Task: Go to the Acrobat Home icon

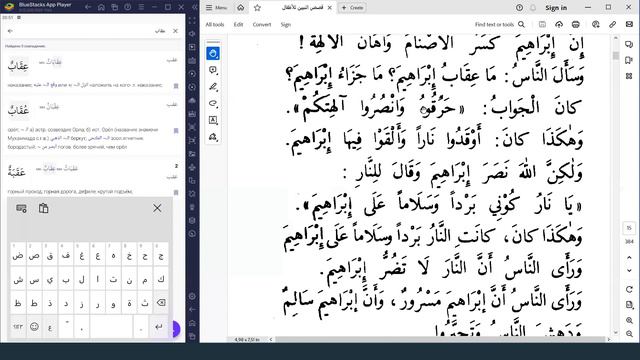Action: click(241, 8)
